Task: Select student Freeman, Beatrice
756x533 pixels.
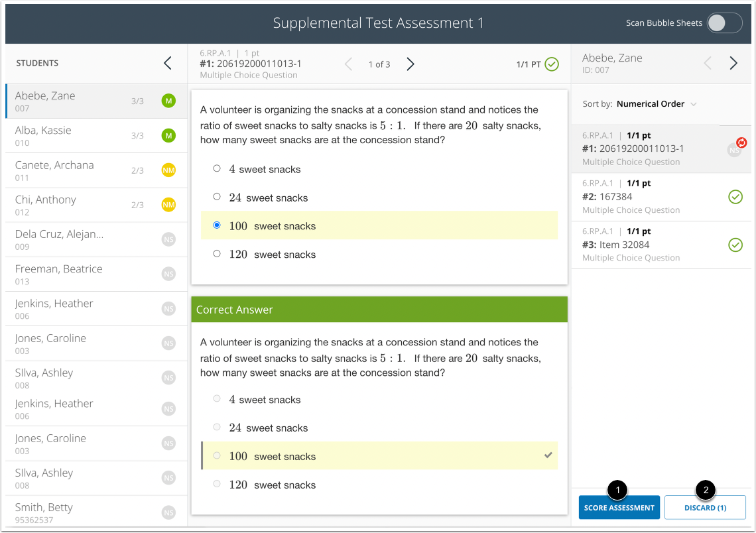Action: click(96, 274)
